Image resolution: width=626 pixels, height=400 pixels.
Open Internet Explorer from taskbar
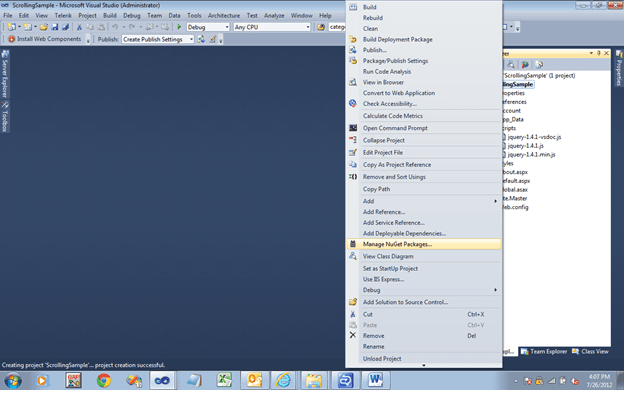[283, 380]
